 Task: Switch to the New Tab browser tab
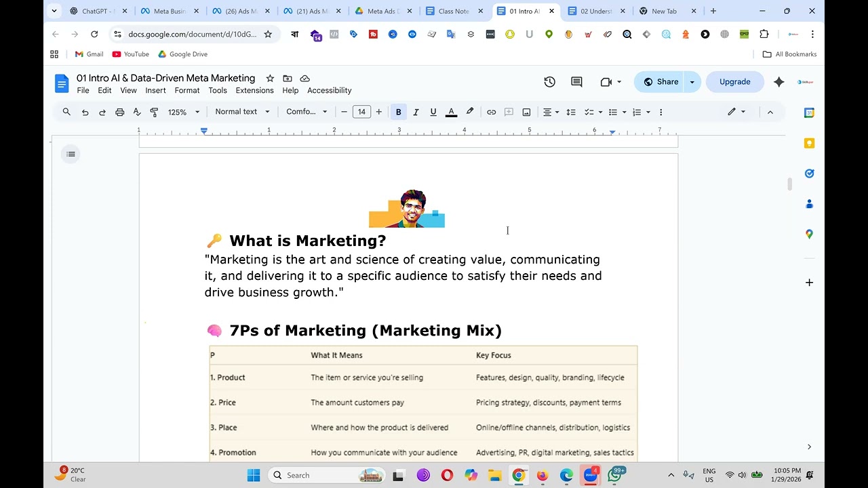click(664, 12)
